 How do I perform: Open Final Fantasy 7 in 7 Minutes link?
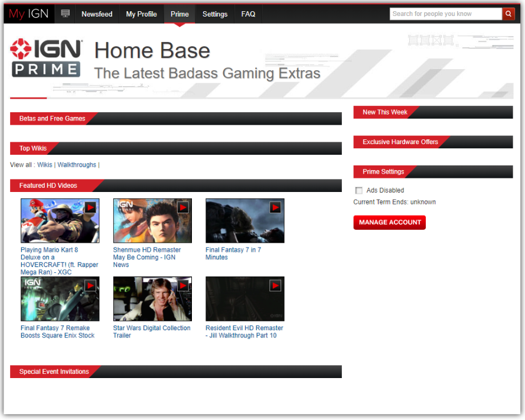(233, 253)
